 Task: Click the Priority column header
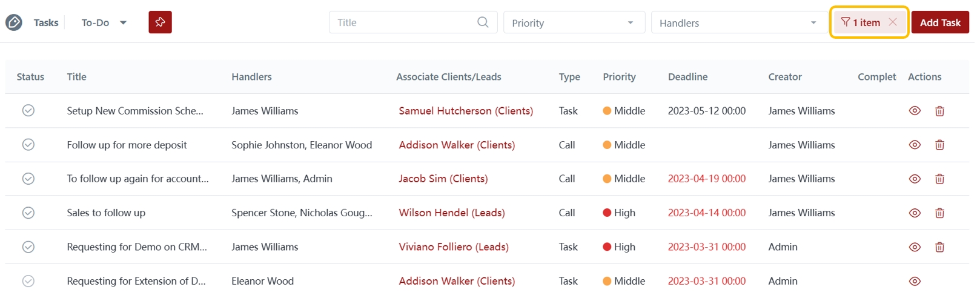coord(619,77)
